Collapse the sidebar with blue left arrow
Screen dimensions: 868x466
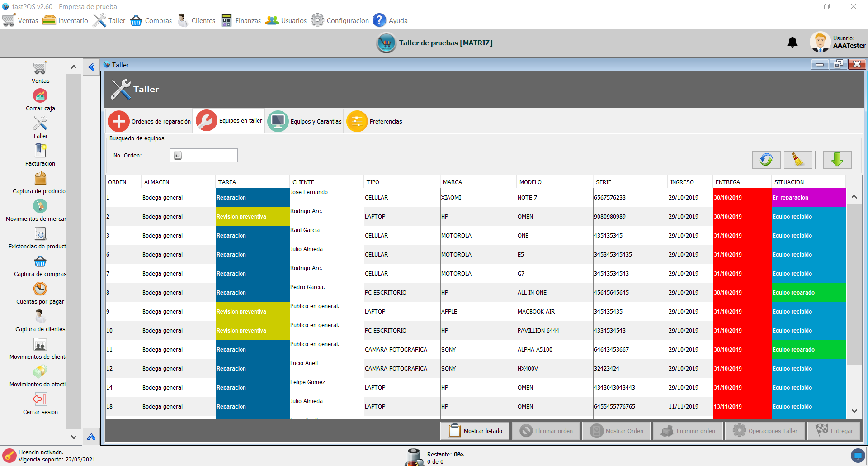point(91,67)
